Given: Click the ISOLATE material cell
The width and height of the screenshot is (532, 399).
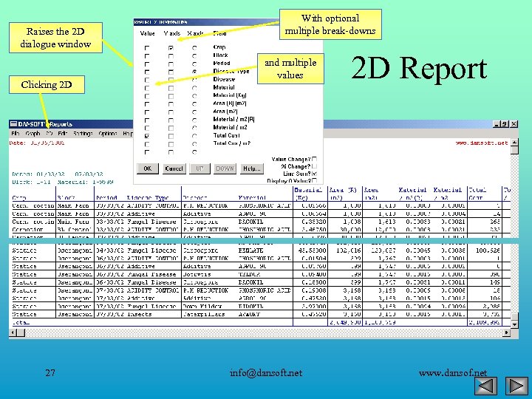Looking at the screenshot, I should pyautogui.click(x=250, y=250).
